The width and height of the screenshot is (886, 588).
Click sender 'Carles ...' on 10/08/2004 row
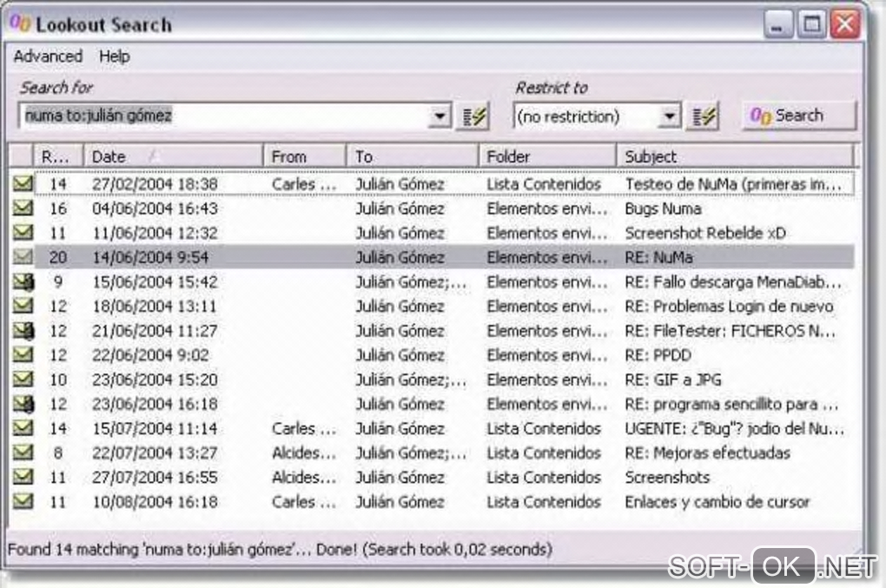[x=304, y=502]
